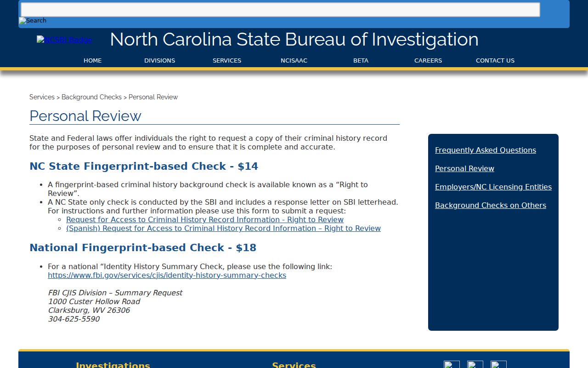The width and height of the screenshot is (588, 368).
Task: Open the Personal Review sidebar link
Action: 464,168
